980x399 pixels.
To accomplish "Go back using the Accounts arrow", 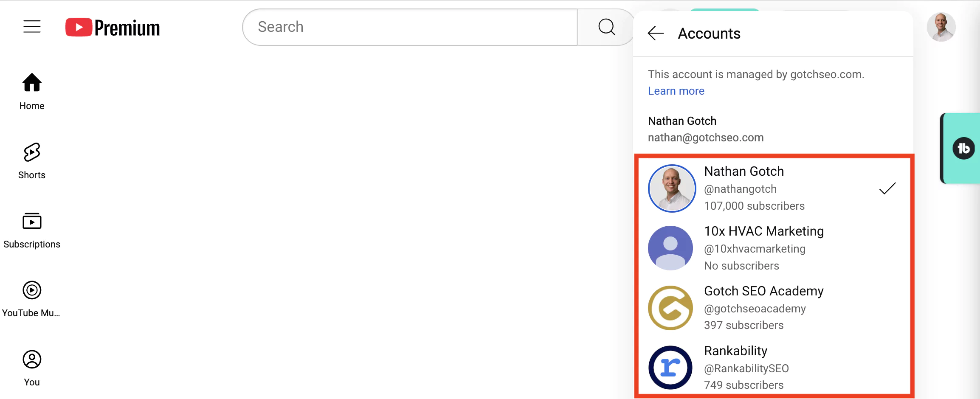I will pos(656,33).
